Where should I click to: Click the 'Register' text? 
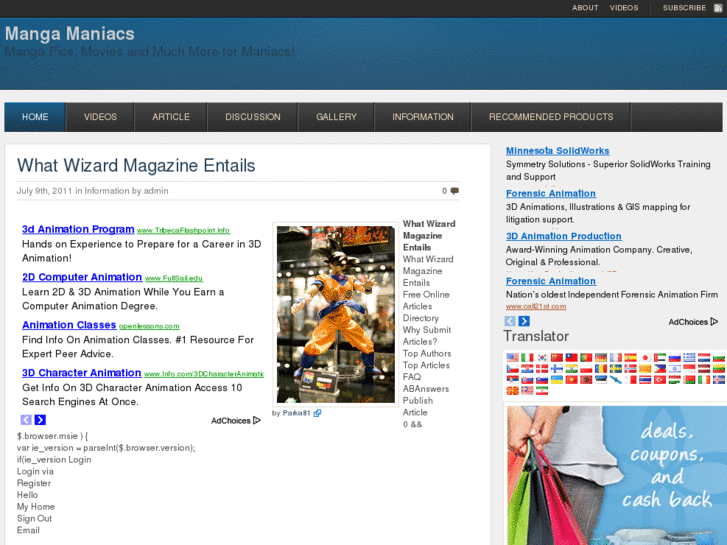(34, 483)
